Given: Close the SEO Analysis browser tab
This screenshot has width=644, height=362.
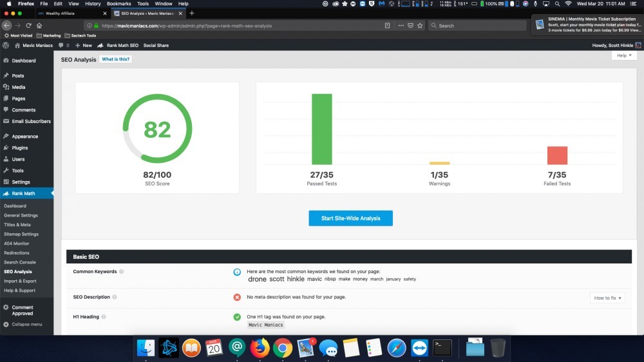Looking at the screenshot, I should [x=180, y=14].
